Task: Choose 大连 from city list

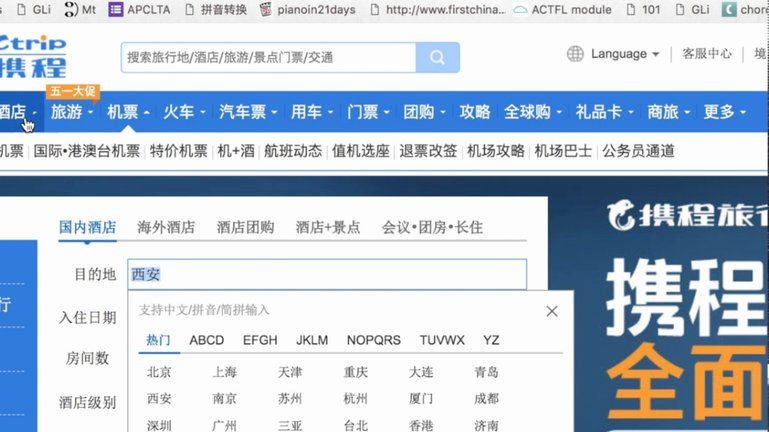Action: [x=421, y=372]
